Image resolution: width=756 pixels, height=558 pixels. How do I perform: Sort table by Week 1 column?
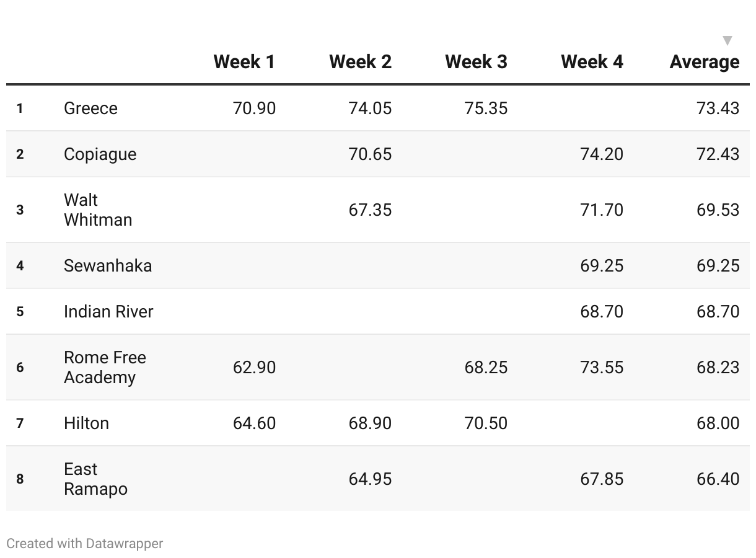tap(244, 62)
